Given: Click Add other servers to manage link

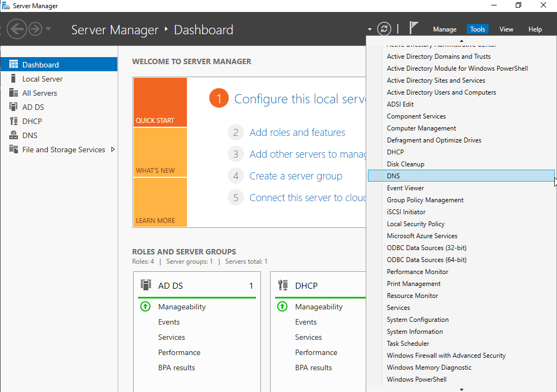Looking at the screenshot, I should pos(308,154).
